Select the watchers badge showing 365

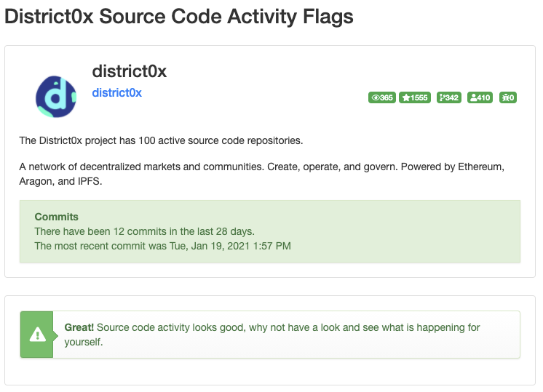click(x=382, y=97)
